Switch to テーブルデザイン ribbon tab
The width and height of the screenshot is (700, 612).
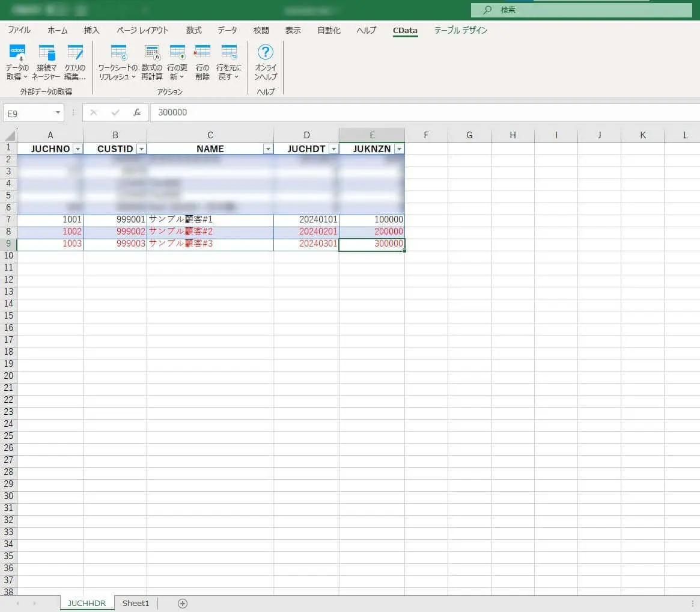pos(461,30)
